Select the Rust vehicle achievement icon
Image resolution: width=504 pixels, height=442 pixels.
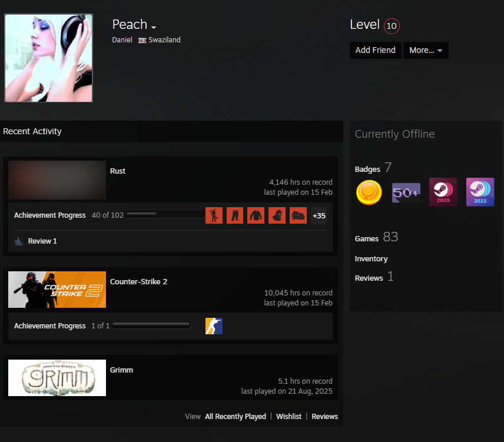coord(298,215)
